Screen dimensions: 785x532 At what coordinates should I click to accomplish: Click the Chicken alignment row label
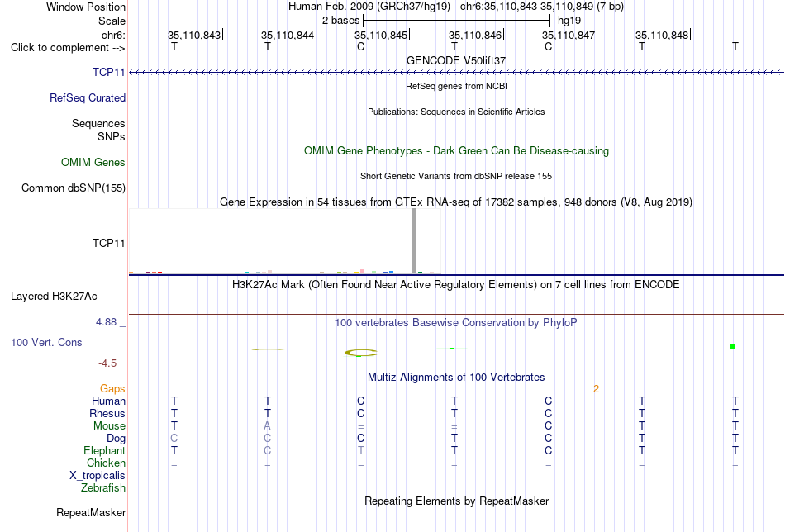point(106,463)
